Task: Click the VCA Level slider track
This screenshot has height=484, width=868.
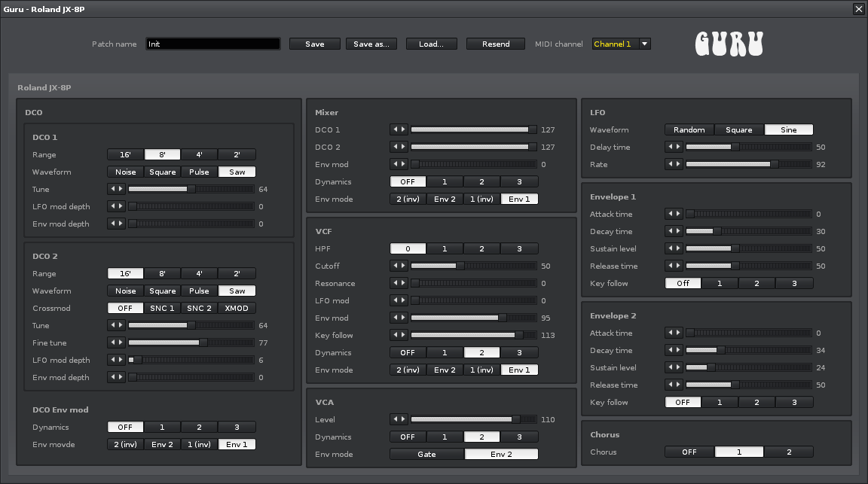Action: pos(473,419)
